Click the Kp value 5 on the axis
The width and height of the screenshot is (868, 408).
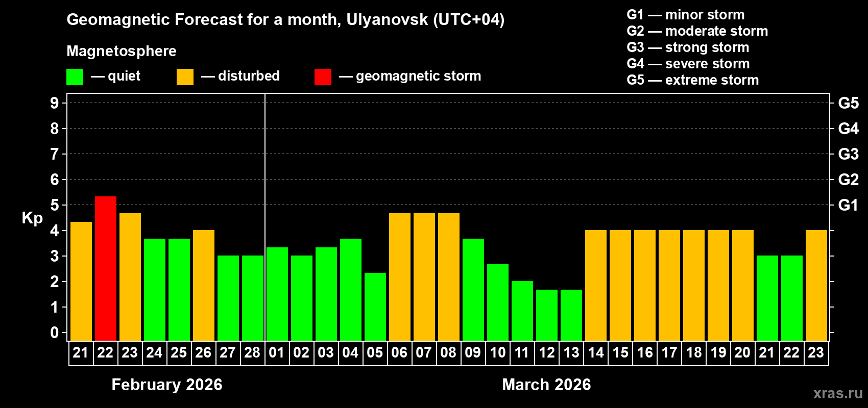(x=55, y=205)
